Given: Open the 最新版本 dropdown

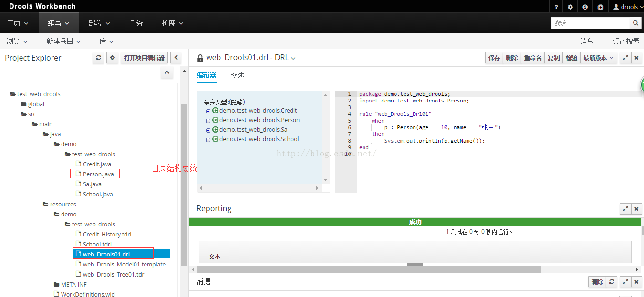Looking at the screenshot, I should click(x=599, y=58).
